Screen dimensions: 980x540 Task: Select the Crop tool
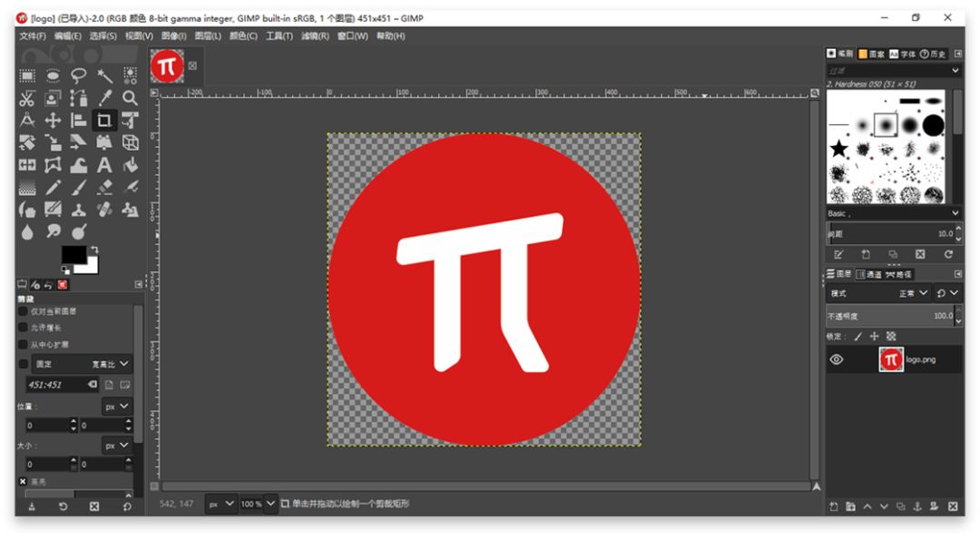(x=104, y=120)
